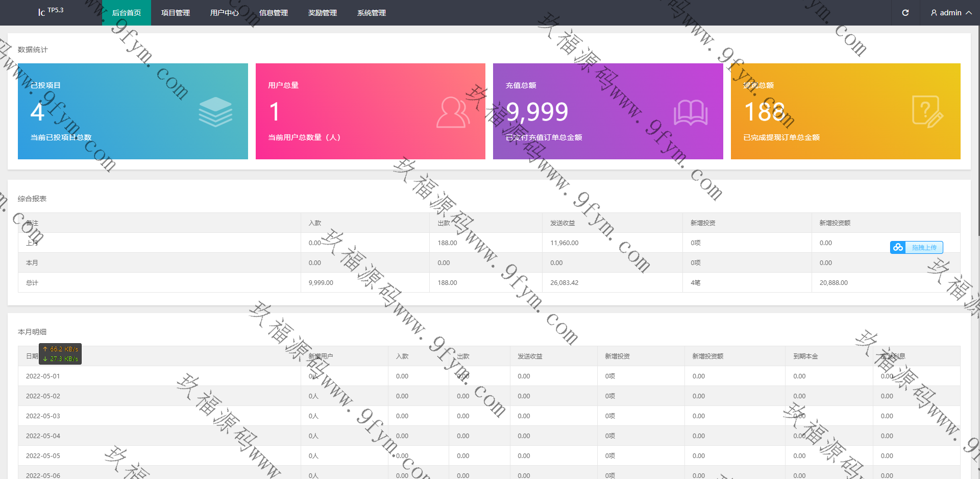
Task: Open the 奖励管理 navigation menu
Action: [323, 13]
